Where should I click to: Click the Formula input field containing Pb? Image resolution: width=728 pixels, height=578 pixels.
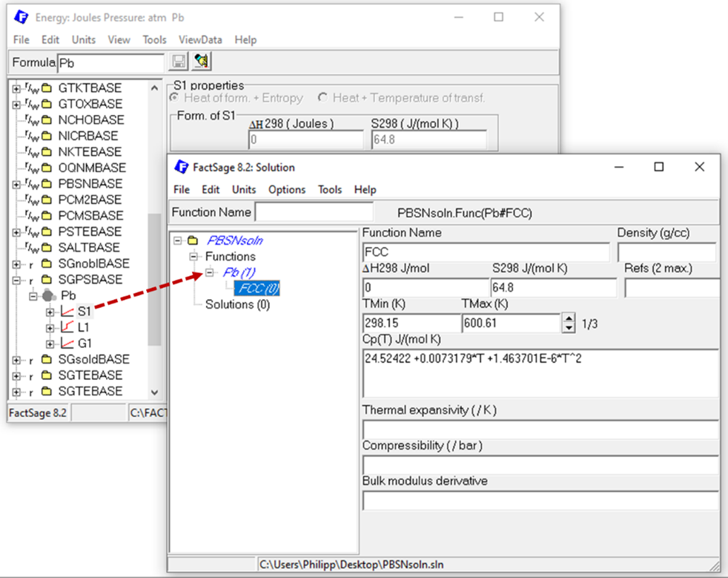pos(110,63)
